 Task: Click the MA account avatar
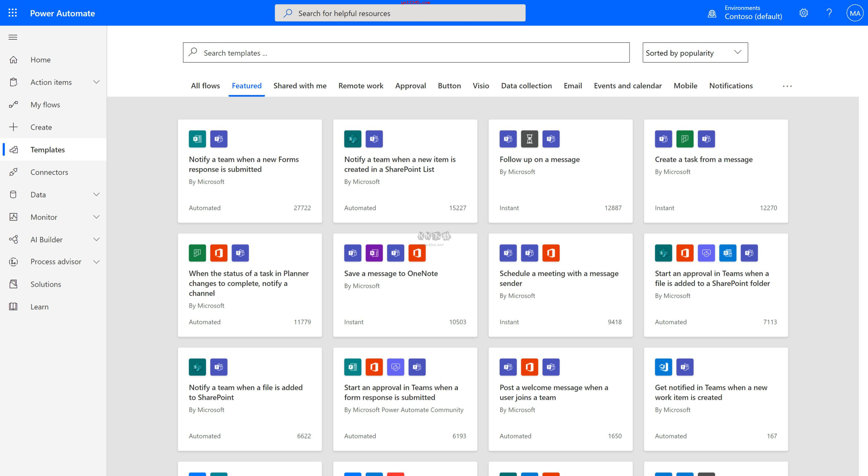[x=855, y=13]
